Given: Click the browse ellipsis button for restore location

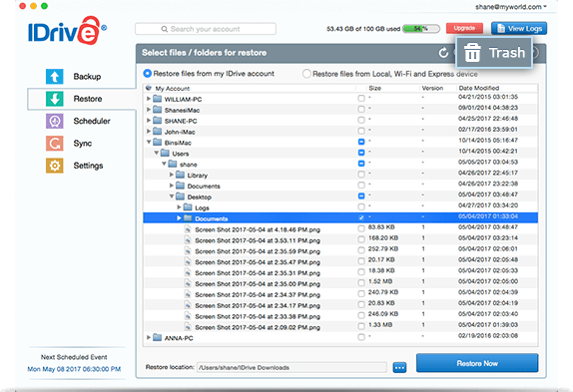Looking at the screenshot, I should 399,367.
